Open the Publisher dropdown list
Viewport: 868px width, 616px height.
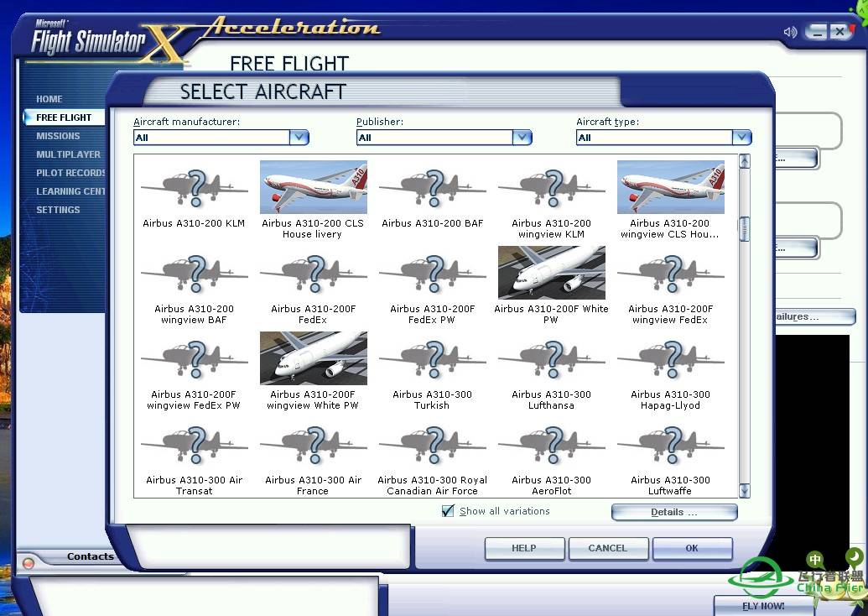point(522,138)
